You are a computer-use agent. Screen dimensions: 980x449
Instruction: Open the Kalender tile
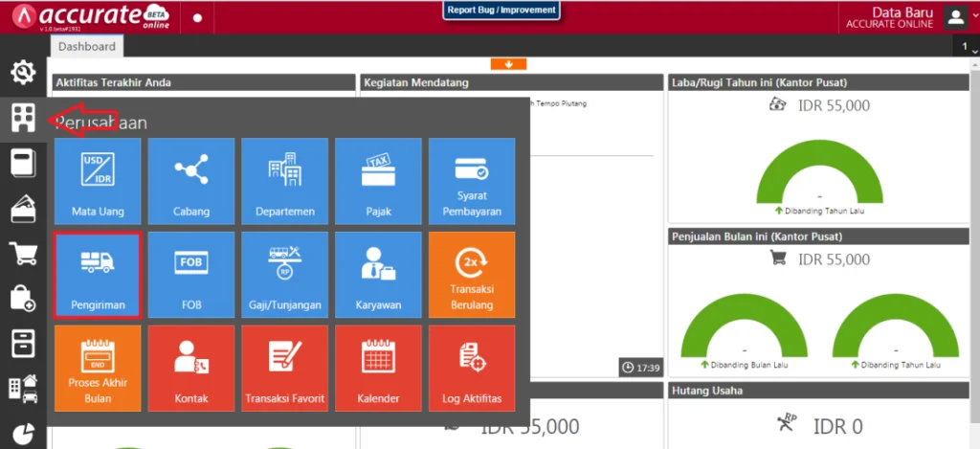(x=378, y=369)
